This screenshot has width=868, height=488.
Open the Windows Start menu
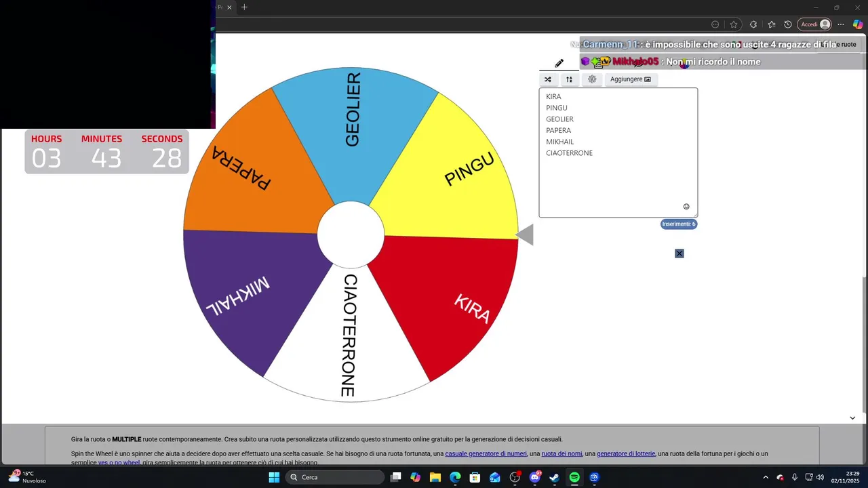[274, 477]
